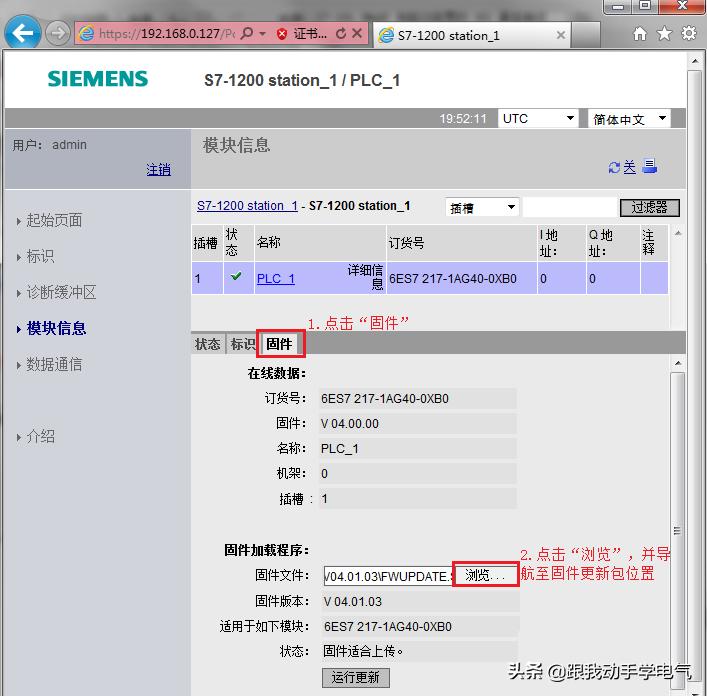Click the 运行更新 run update button

point(355,677)
